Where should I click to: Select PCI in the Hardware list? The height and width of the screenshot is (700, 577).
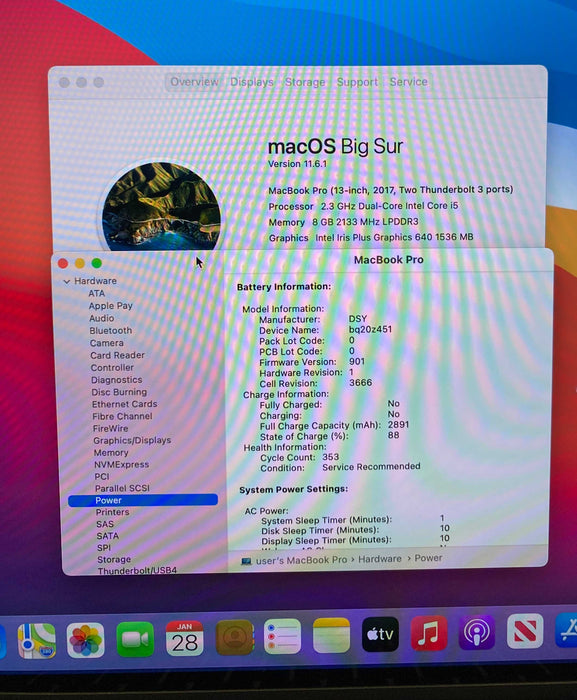click(102, 476)
